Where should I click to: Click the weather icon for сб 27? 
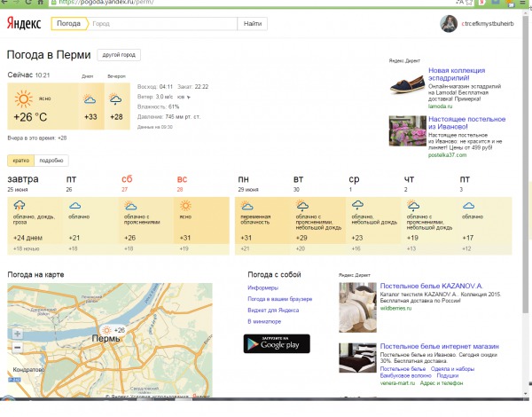(x=130, y=205)
